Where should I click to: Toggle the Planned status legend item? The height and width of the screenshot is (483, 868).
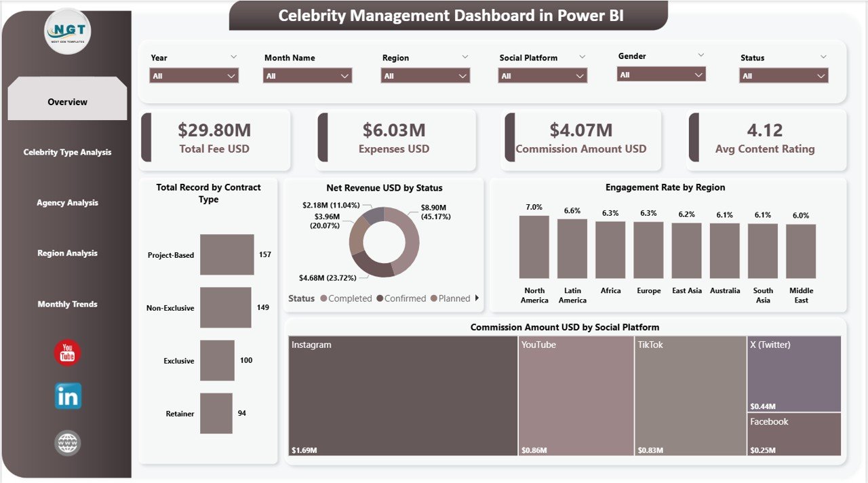pos(454,298)
